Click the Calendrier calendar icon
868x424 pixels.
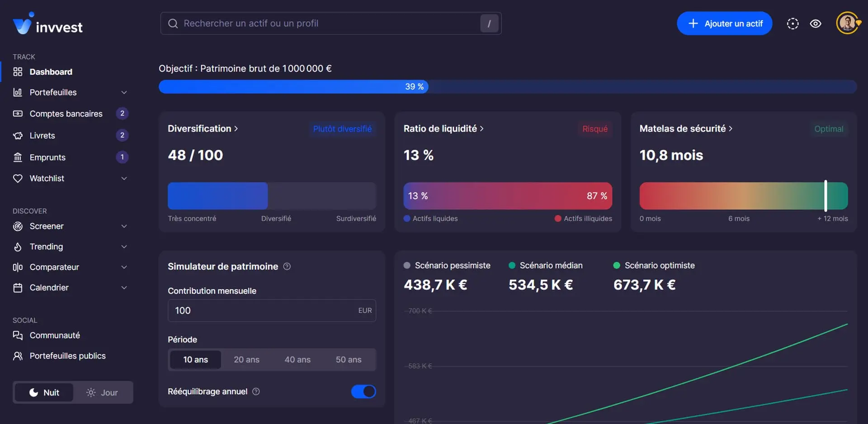17,287
